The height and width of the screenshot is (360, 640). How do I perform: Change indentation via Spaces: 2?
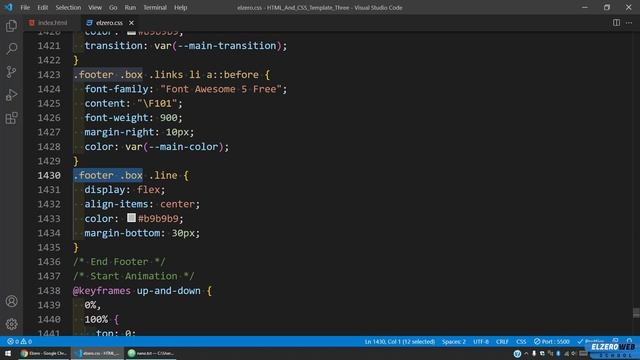[453, 341]
